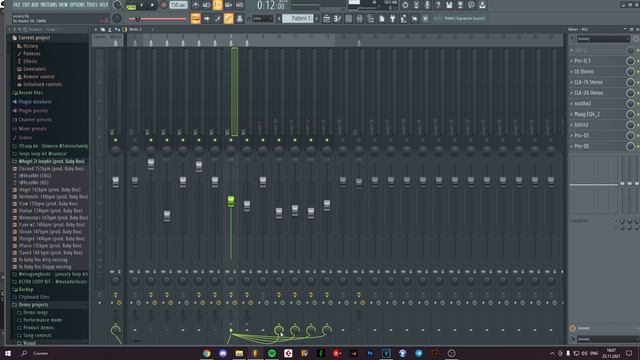This screenshot has height=360, width=640.
Task: Open the TOOLS menu
Action: click(x=92, y=5)
